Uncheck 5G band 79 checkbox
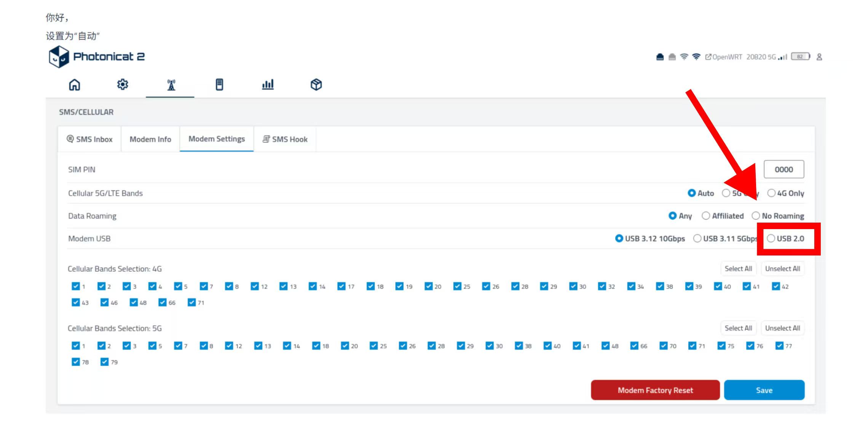Screen dimensions: 868x427 (x=105, y=362)
